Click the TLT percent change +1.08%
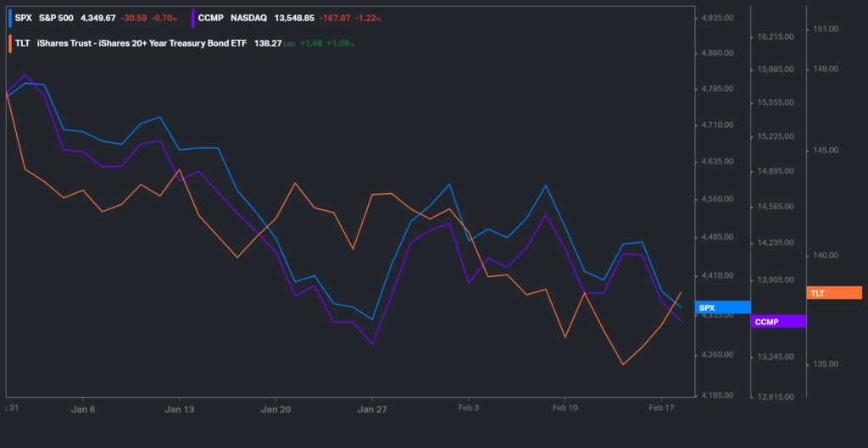Screen dimensions: 868x448 click(340, 42)
